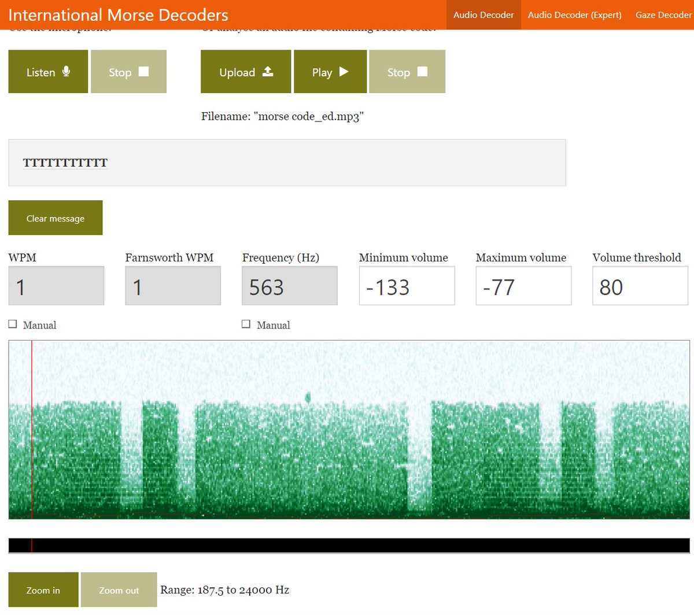
Task: Open the Audio Decoder tab
Action: tap(483, 15)
